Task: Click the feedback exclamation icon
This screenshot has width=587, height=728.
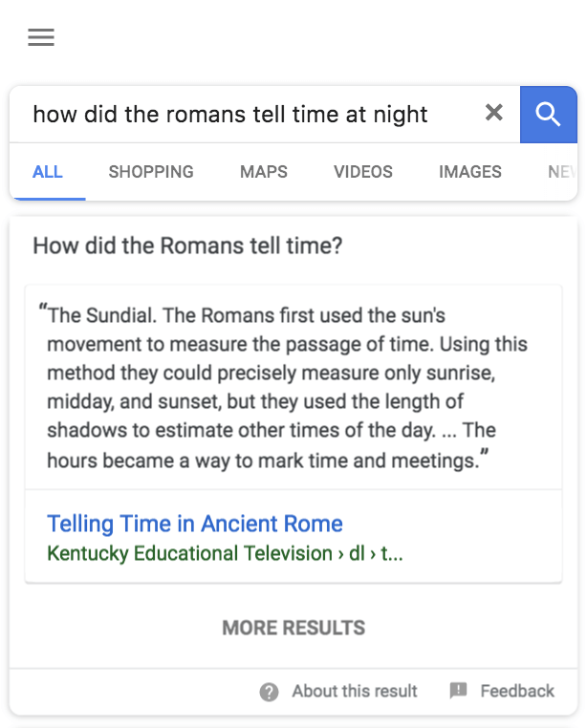Action: (458, 691)
